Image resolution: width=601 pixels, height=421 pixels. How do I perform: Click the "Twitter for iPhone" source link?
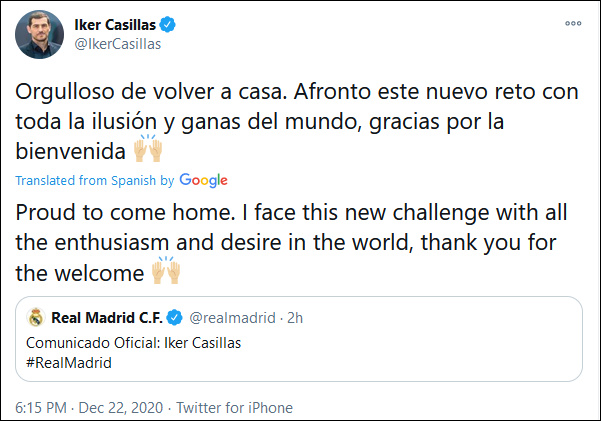236,407
